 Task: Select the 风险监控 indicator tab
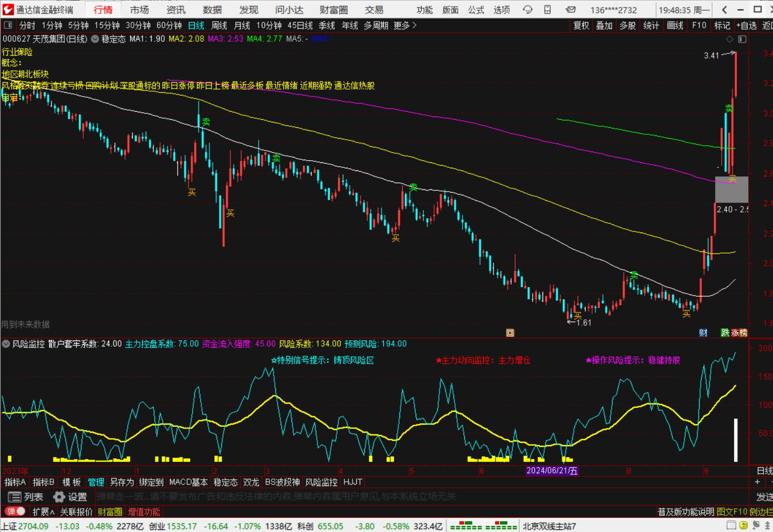point(322,482)
